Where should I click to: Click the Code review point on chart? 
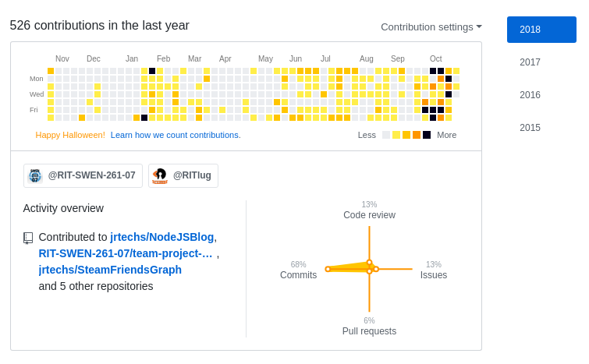[x=369, y=262]
